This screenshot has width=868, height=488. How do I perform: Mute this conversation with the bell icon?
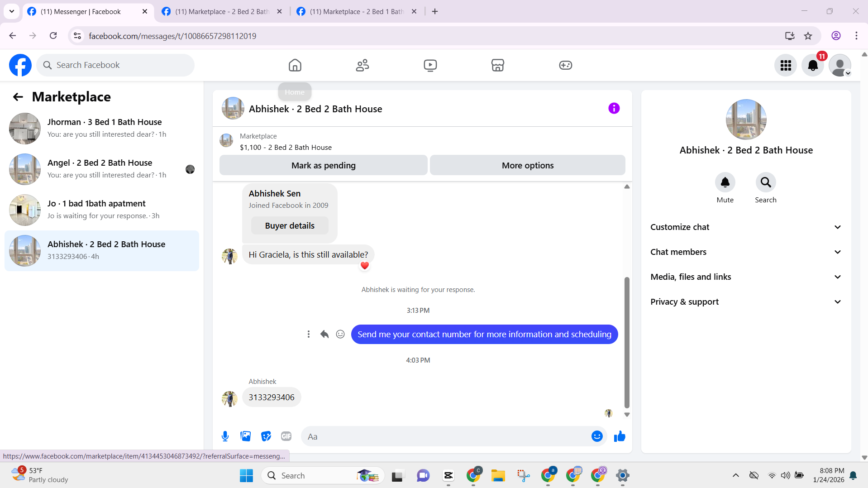pyautogui.click(x=725, y=182)
